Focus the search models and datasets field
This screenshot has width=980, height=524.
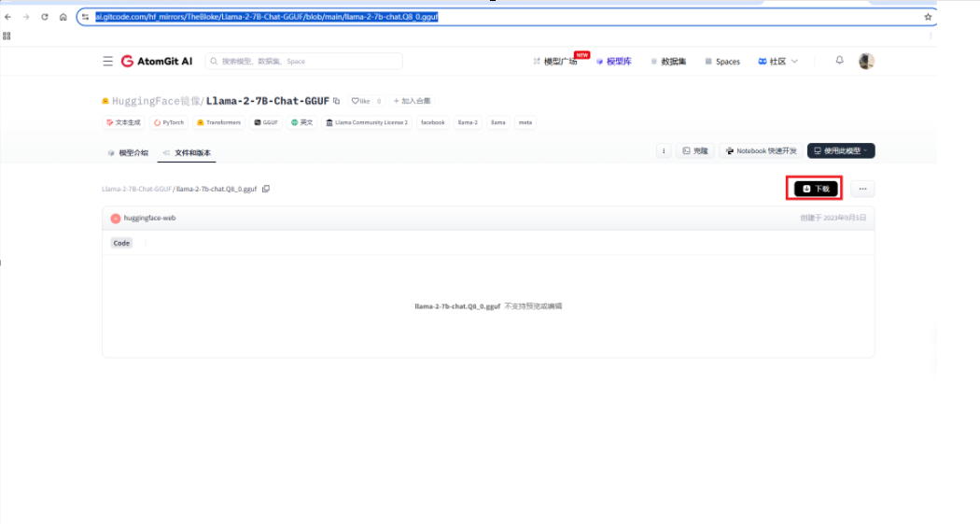[303, 62]
